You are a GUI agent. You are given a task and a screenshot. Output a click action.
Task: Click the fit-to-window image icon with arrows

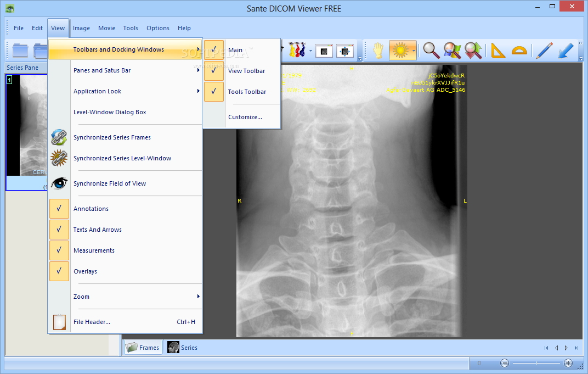click(345, 51)
